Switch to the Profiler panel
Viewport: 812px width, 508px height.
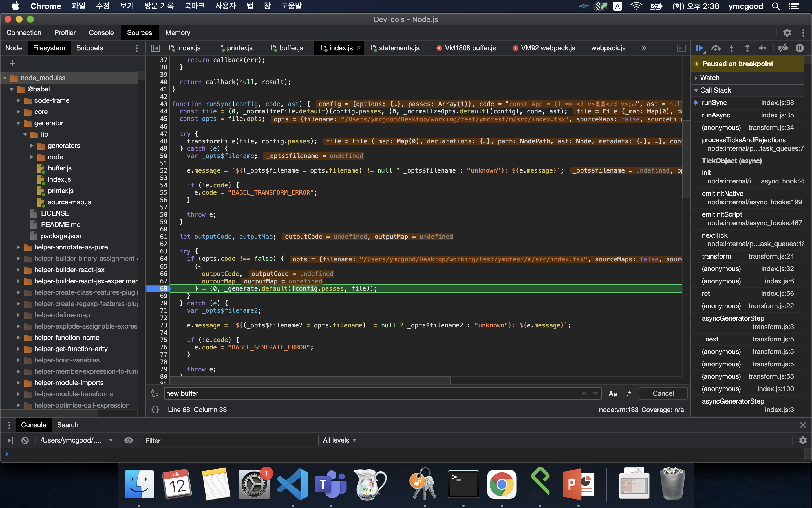[x=65, y=32]
